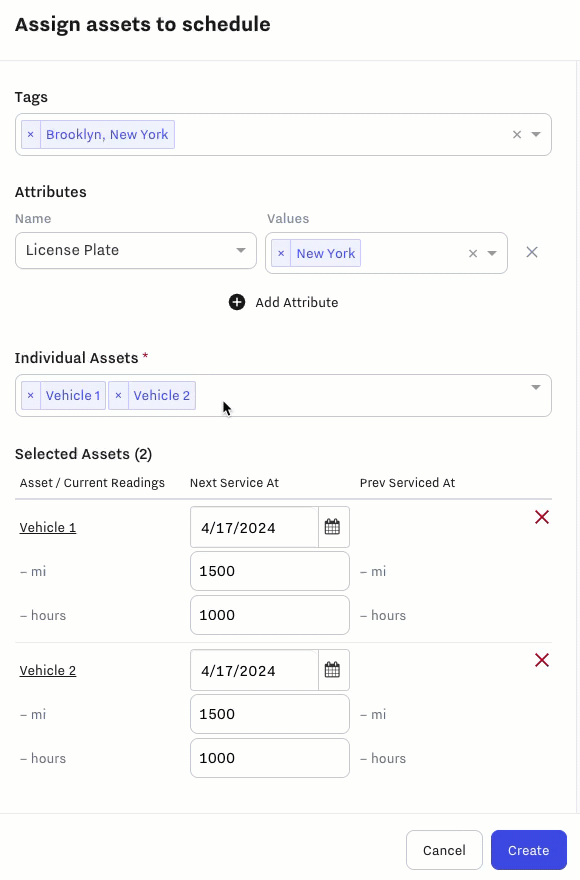Expand the Tags dropdown arrow
The height and width of the screenshot is (880, 580).
(536, 135)
